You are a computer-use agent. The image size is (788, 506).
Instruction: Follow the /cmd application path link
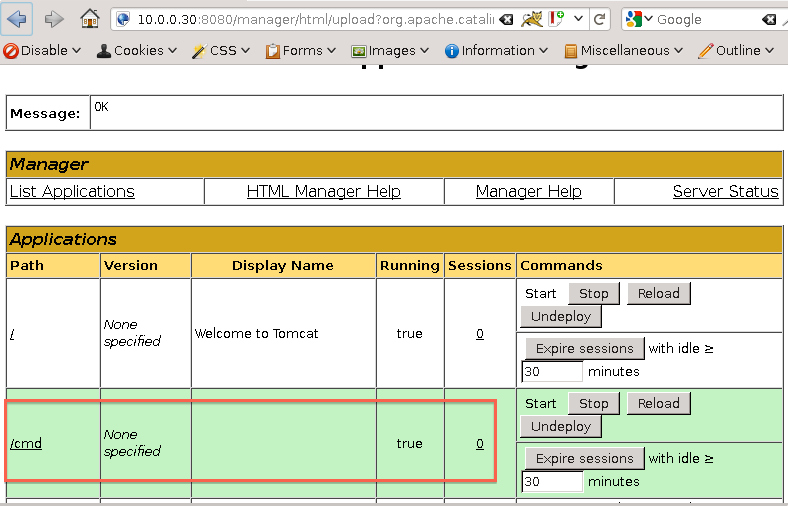pyautogui.click(x=26, y=443)
